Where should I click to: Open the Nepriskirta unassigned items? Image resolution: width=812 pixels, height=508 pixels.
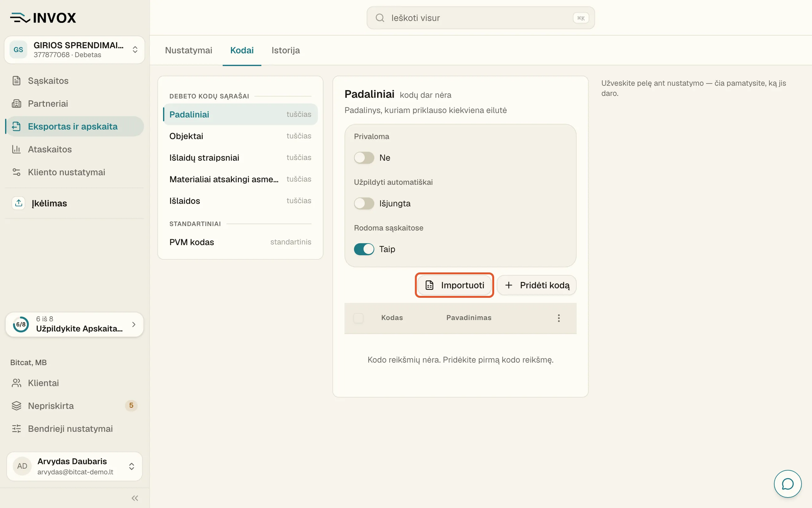[75, 406]
